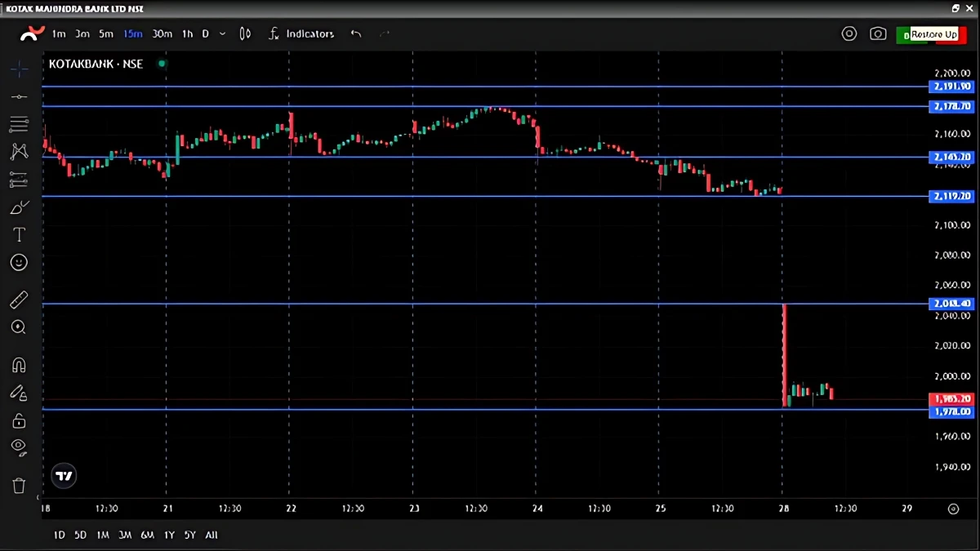This screenshot has height=551, width=980.
Task: Switch to 30m timeframe
Action: 163,33
